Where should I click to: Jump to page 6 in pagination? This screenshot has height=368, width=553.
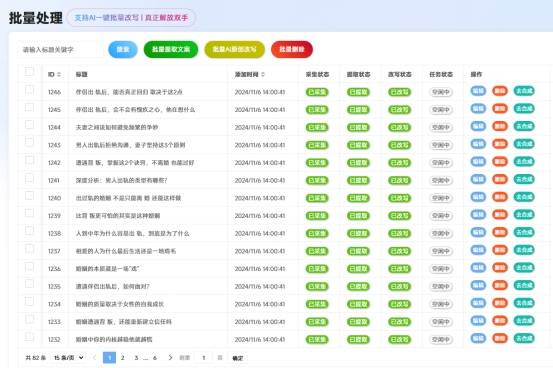[x=154, y=358]
